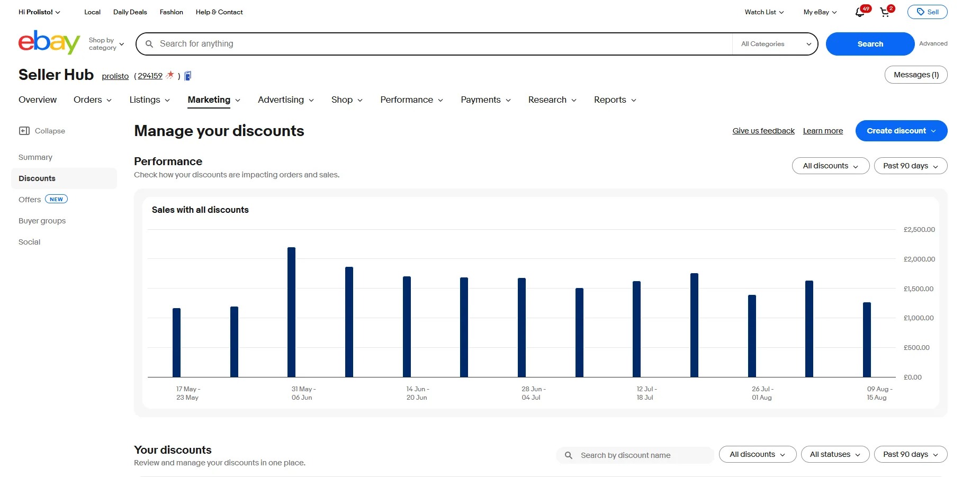Go to the Overview tab

[x=38, y=100]
